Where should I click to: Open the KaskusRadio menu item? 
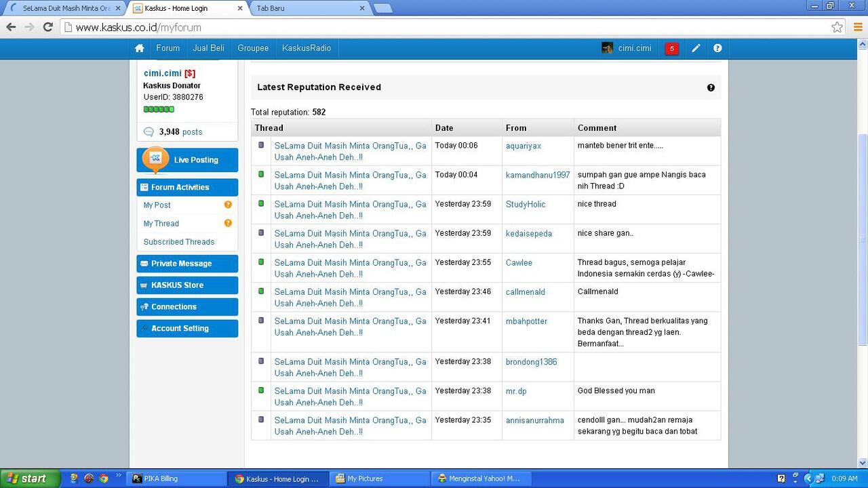pos(307,48)
